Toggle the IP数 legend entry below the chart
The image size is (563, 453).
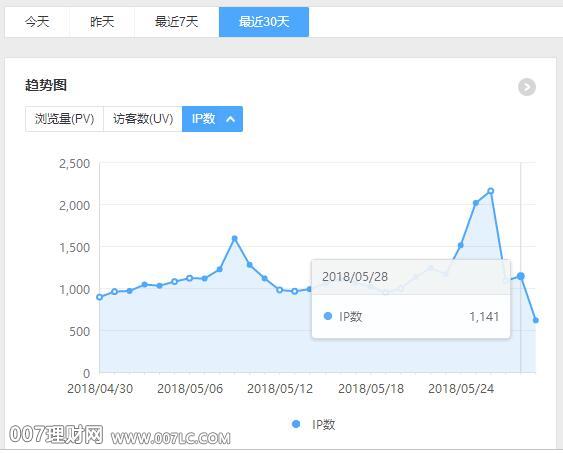[313, 424]
